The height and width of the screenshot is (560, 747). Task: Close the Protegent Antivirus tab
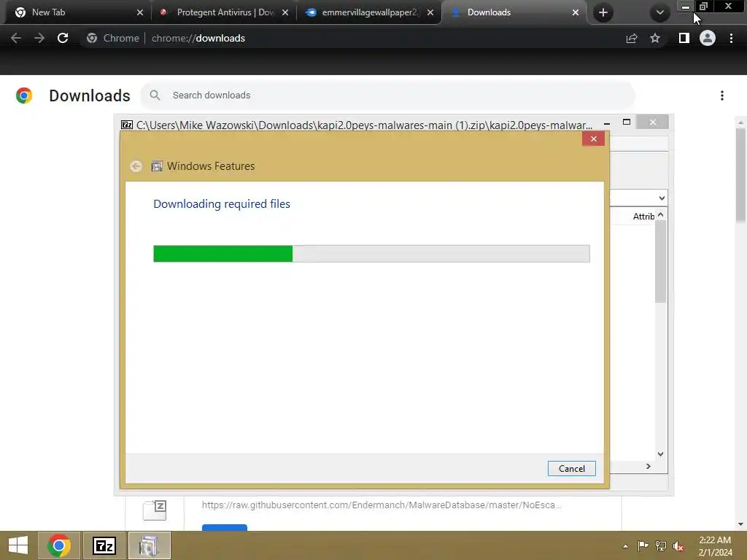pyautogui.click(x=285, y=12)
